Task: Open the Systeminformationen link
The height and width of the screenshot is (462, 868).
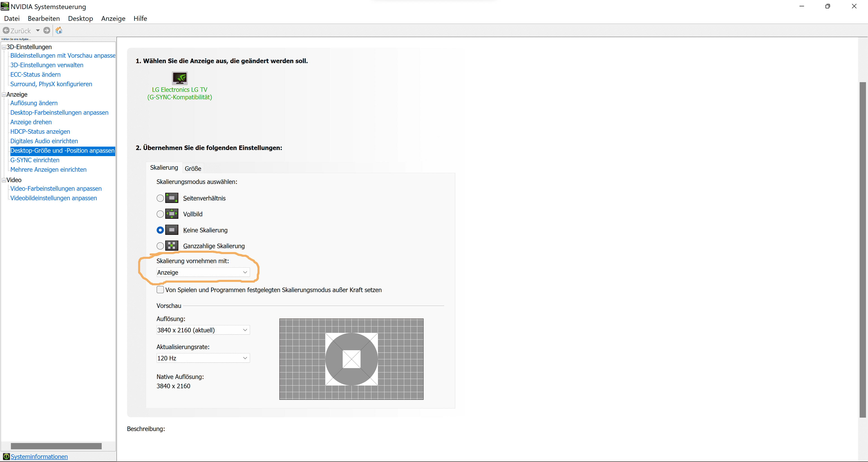Action: 39,457
